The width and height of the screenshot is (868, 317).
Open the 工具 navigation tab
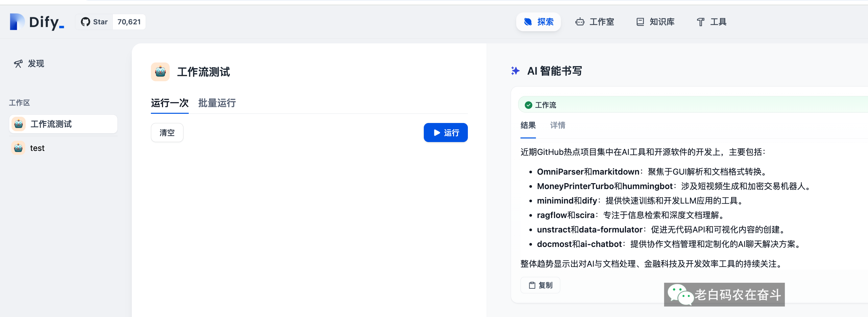(711, 22)
